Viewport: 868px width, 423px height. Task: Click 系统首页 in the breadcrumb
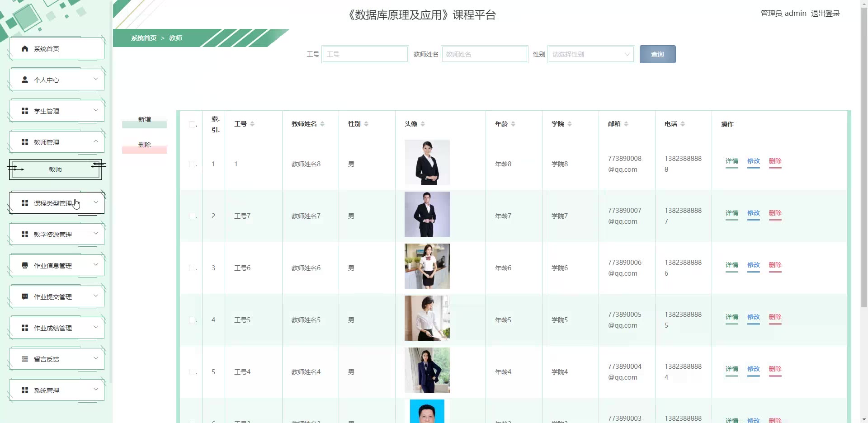(144, 38)
